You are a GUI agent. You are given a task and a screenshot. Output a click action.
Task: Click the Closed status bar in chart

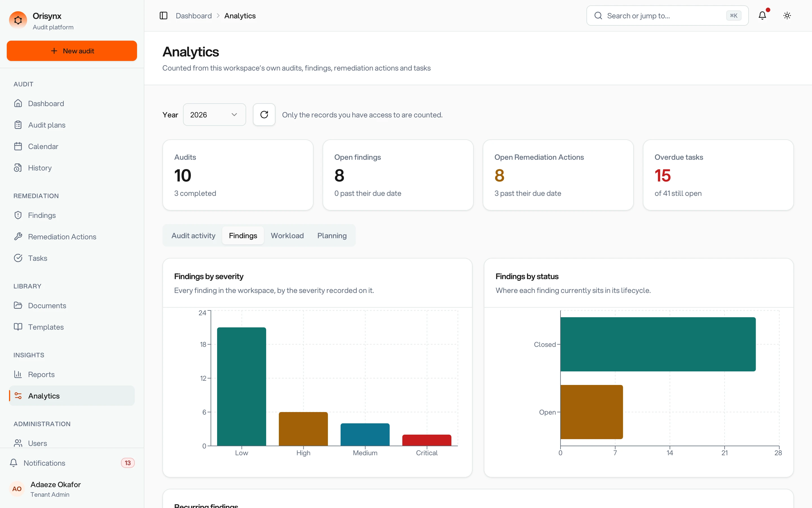pos(658,344)
